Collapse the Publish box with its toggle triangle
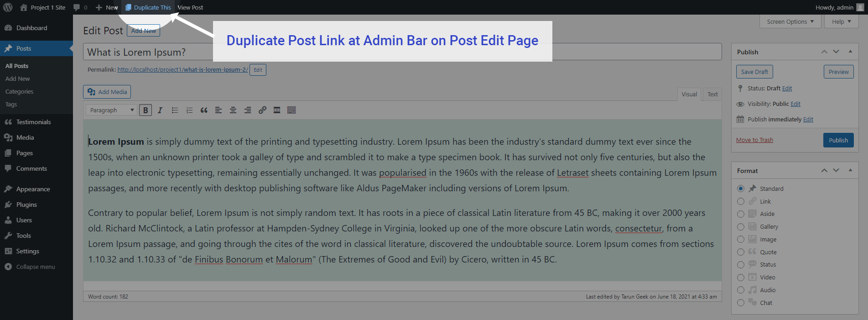 click(850, 52)
